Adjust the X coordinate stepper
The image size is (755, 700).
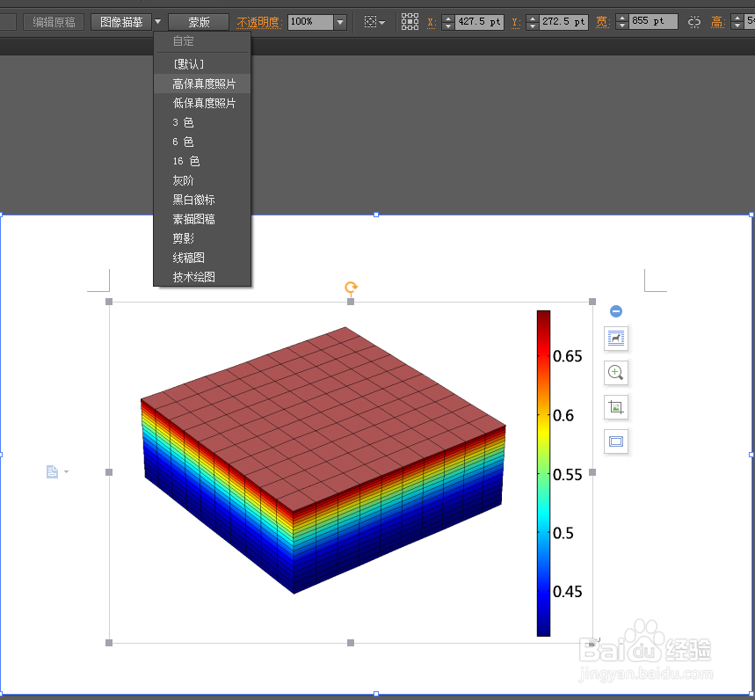pyautogui.click(x=448, y=22)
